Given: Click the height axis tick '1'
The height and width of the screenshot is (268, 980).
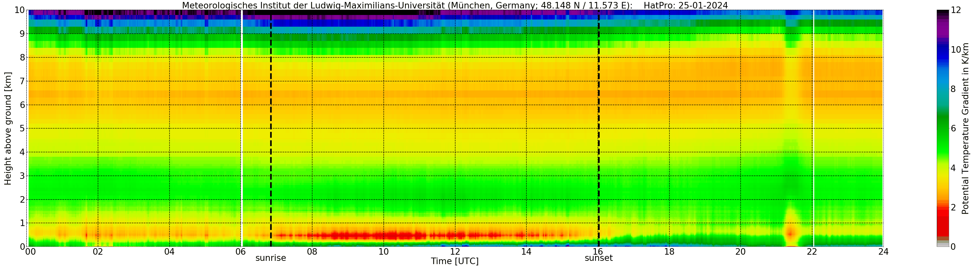Looking at the screenshot, I should 22,223.
